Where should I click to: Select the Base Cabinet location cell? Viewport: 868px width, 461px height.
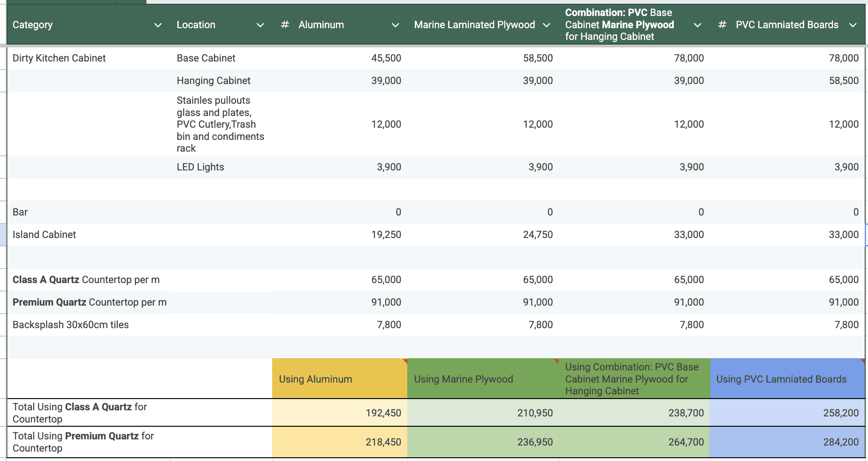(221, 58)
